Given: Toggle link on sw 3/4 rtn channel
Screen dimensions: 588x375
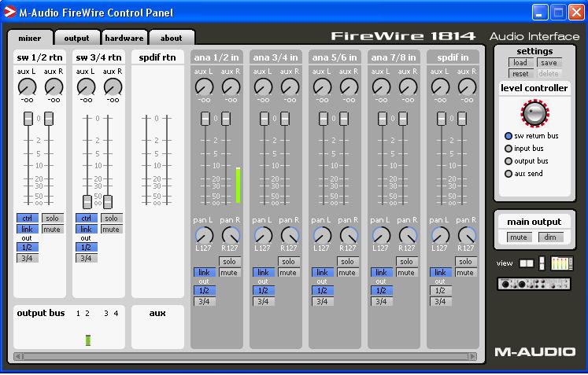Looking at the screenshot, I should pos(87,229).
